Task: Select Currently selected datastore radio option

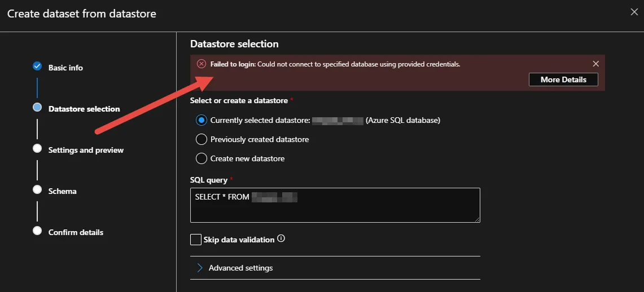Action: click(201, 120)
